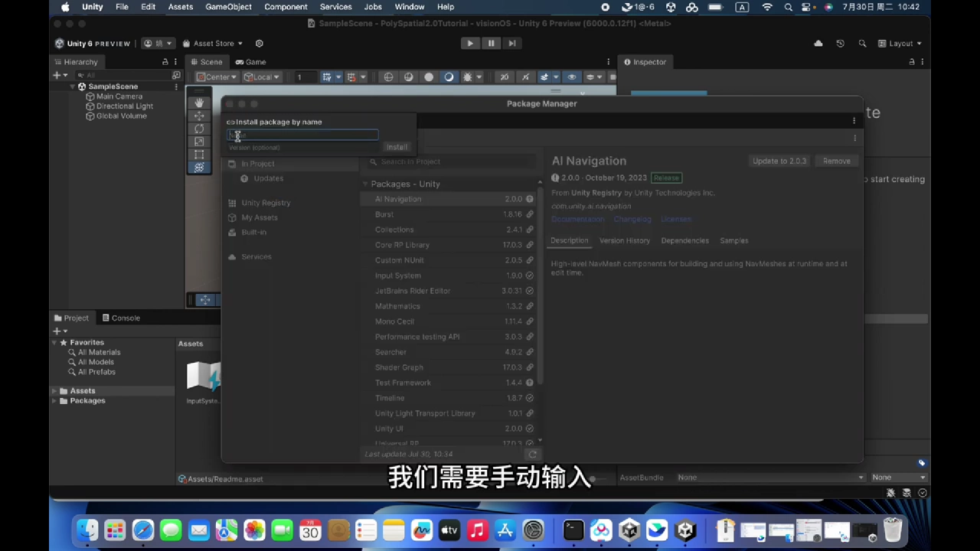Click the Hierarchy search field
This screenshot has height=551, width=980.
[x=122, y=75]
